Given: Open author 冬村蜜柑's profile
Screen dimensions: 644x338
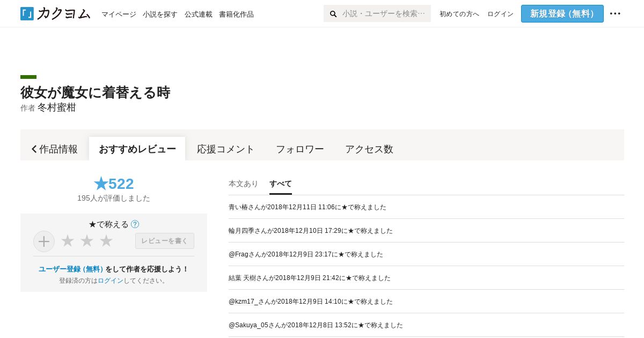Looking at the screenshot, I should coord(56,107).
